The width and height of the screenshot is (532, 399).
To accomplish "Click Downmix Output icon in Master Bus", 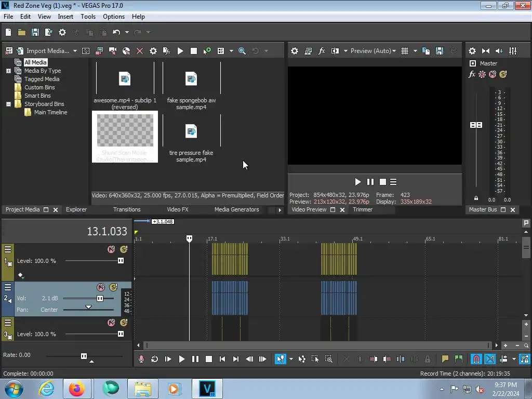I will pos(486,51).
